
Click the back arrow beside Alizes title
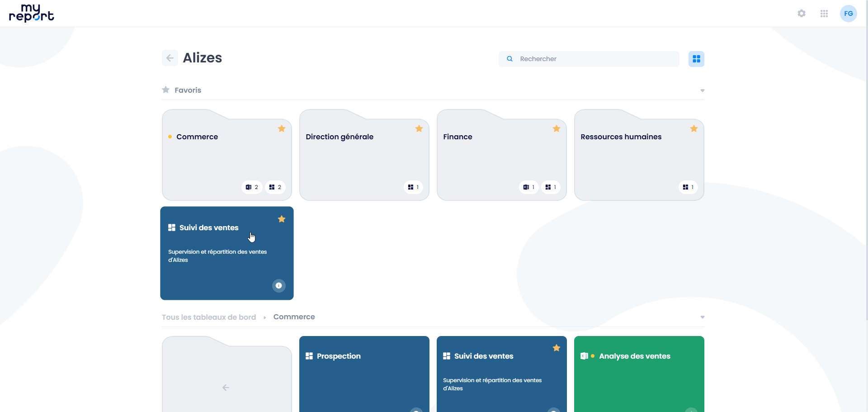170,58
